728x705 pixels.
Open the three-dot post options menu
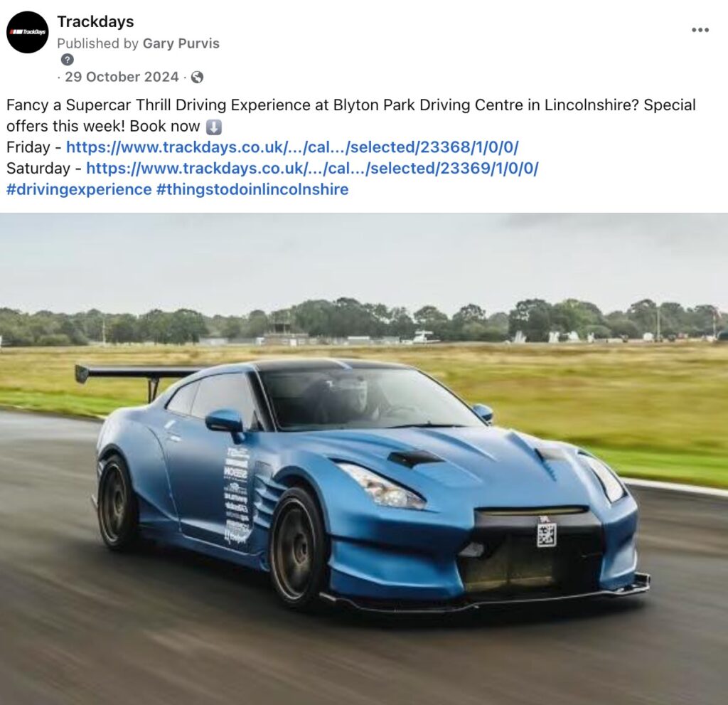tap(700, 30)
